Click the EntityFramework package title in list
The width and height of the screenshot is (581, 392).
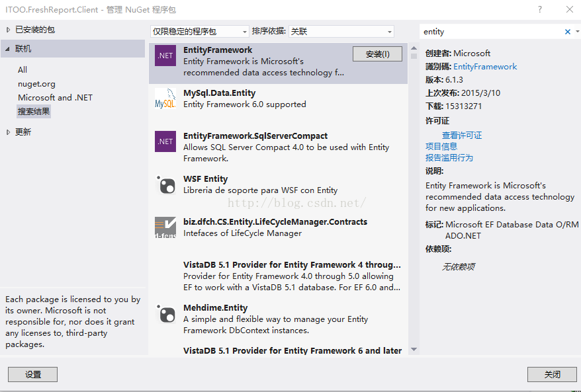[218, 50]
